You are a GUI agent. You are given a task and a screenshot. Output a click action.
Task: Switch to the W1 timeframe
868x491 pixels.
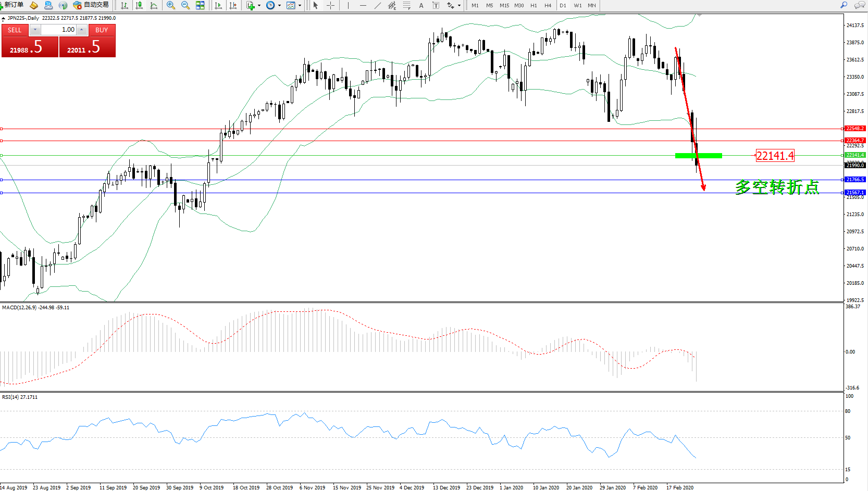(577, 5)
